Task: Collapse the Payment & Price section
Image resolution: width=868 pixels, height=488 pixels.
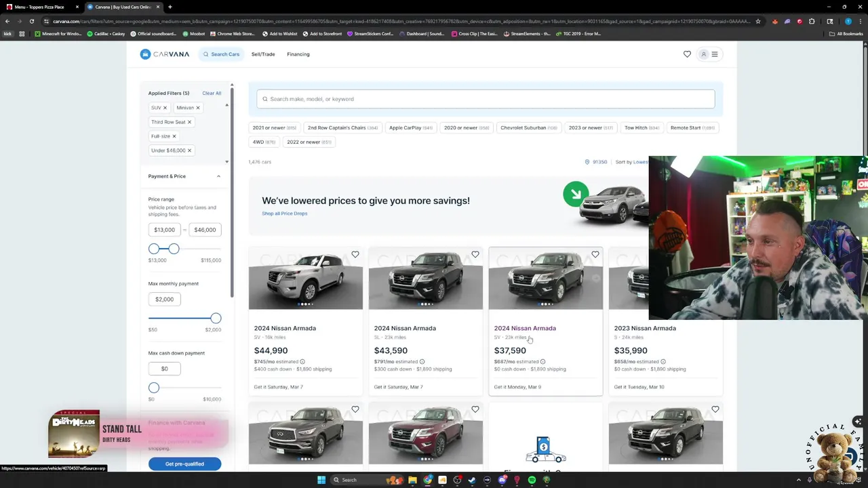Action: [x=218, y=176]
